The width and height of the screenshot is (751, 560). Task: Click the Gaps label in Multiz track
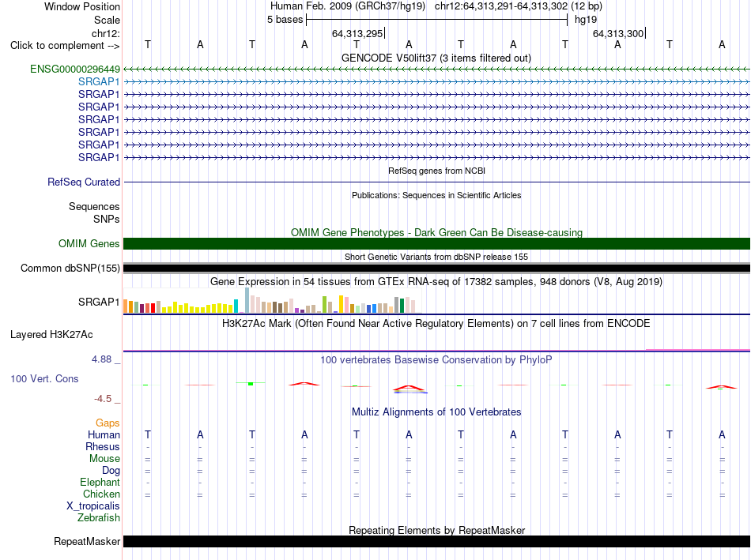click(x=108, y=423)
